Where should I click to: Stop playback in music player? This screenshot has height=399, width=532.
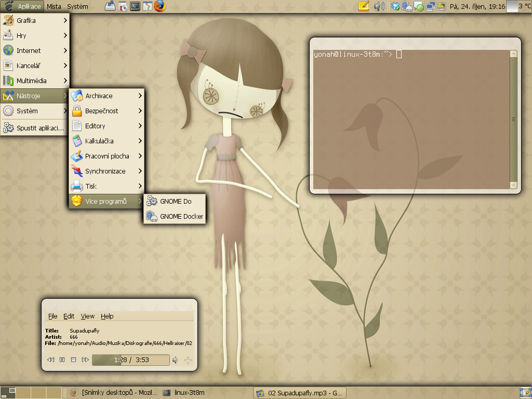click(x=73, y=360)
